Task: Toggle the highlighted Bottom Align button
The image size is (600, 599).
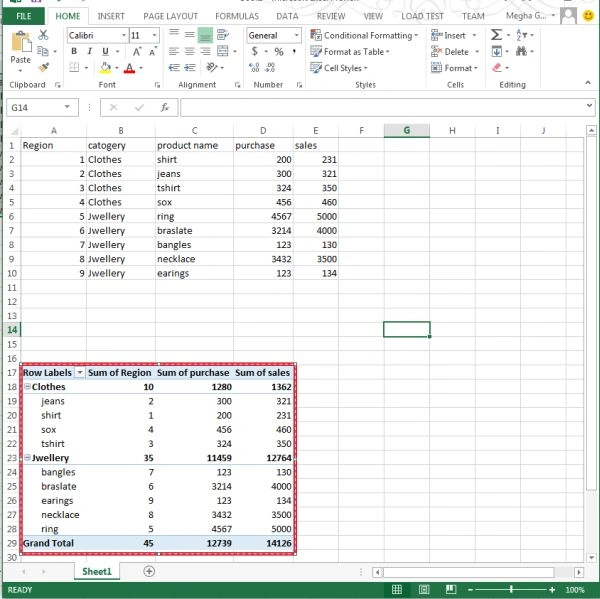Action: [x=205, y=35]
